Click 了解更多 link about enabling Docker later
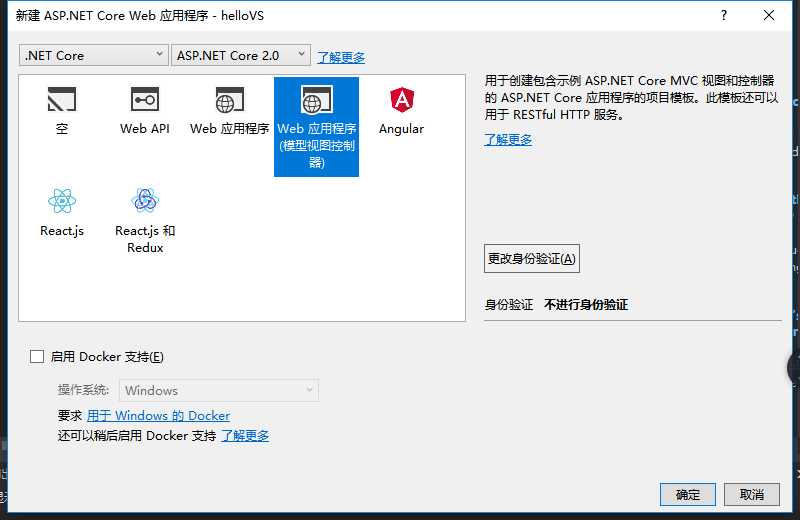 245,436
